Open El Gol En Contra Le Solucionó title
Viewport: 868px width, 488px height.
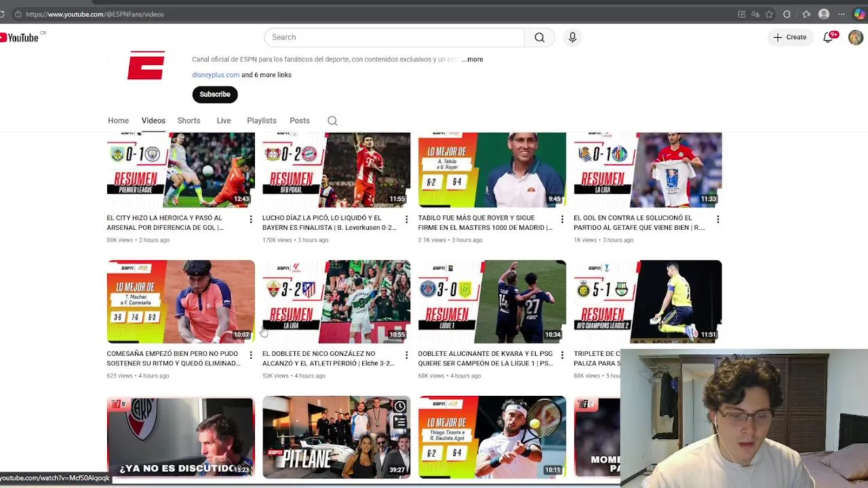pos(639,223)
